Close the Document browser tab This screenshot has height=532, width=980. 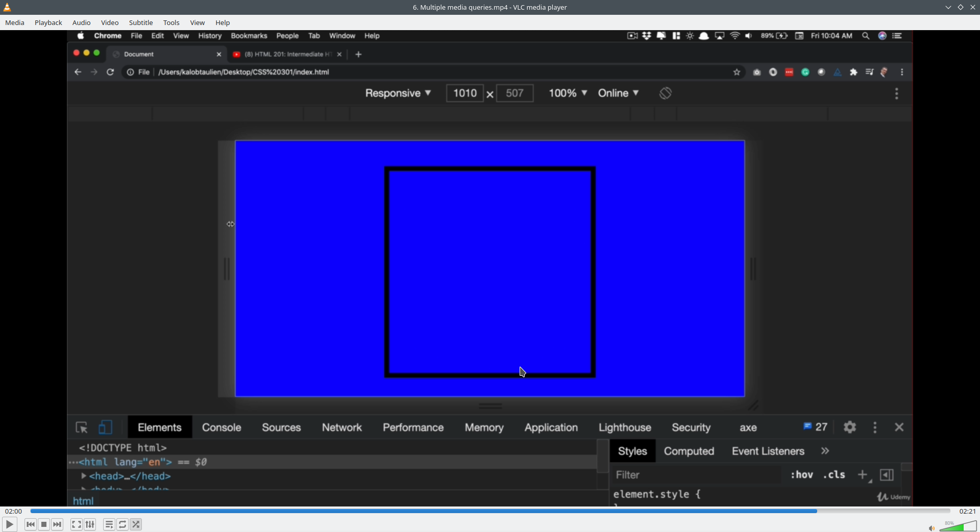(219, 54)
